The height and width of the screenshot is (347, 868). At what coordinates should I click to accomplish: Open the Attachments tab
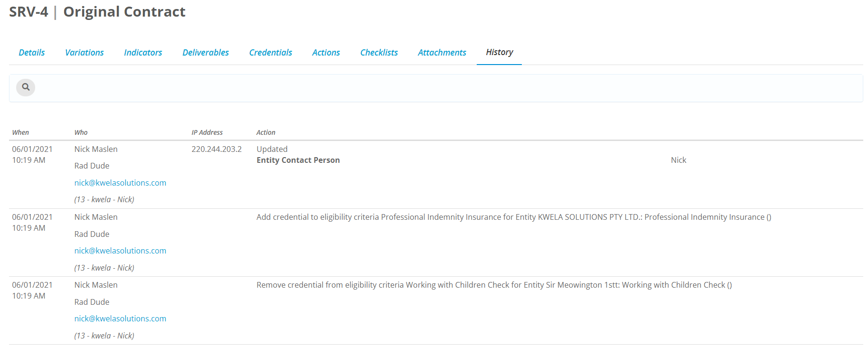pos(442,53)
